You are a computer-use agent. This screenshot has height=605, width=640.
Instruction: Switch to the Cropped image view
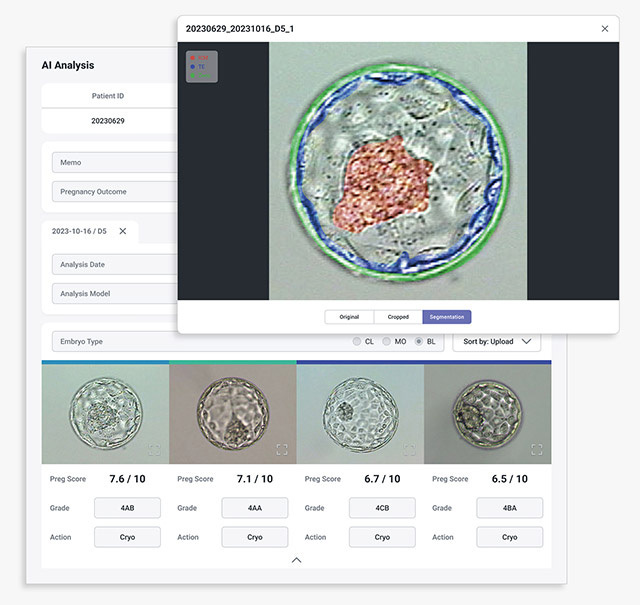pos(398,317)
